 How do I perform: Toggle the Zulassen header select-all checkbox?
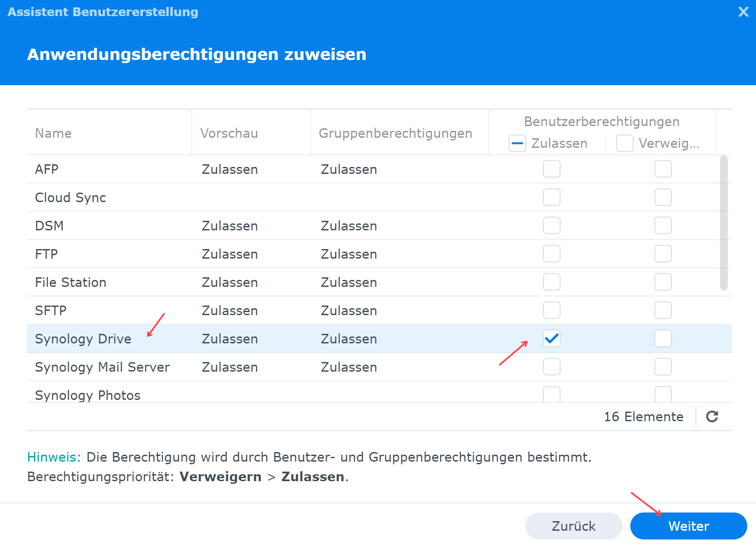click(x=518, y=143)
